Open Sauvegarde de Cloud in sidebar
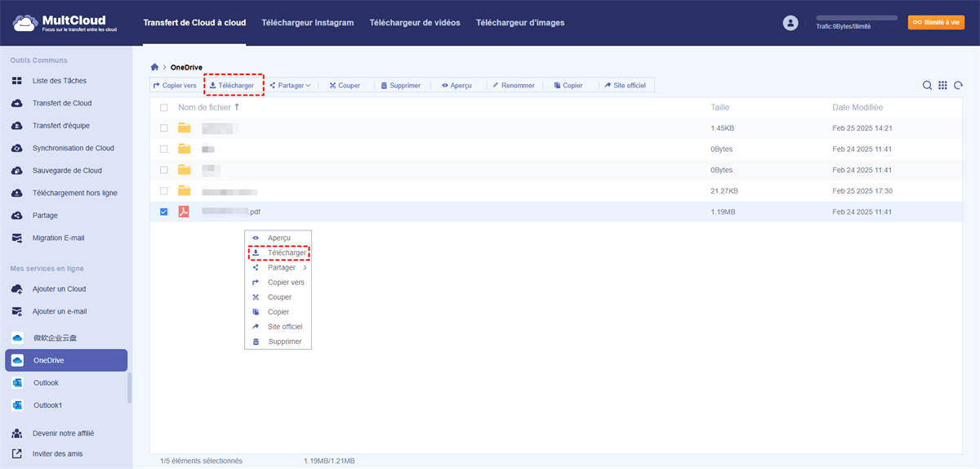This screenshot has width=980, height=469. 67,171
